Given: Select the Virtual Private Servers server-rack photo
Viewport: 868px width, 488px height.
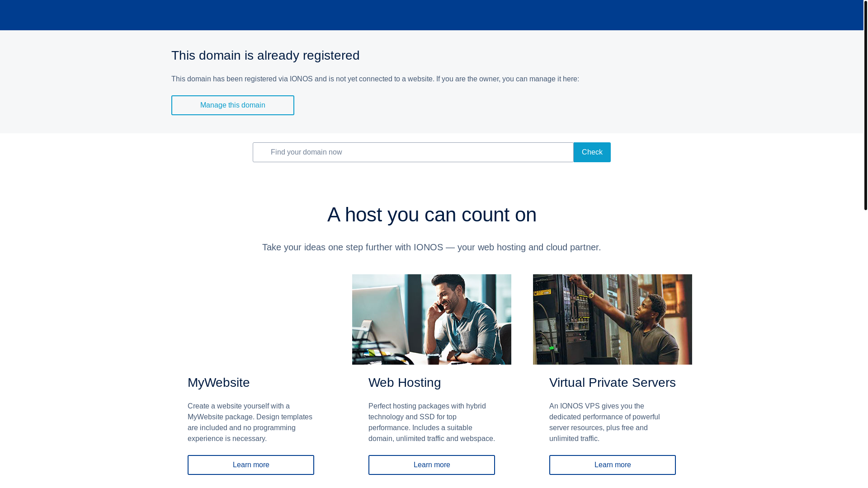Looking at the screenshot, I should (613, 319).
